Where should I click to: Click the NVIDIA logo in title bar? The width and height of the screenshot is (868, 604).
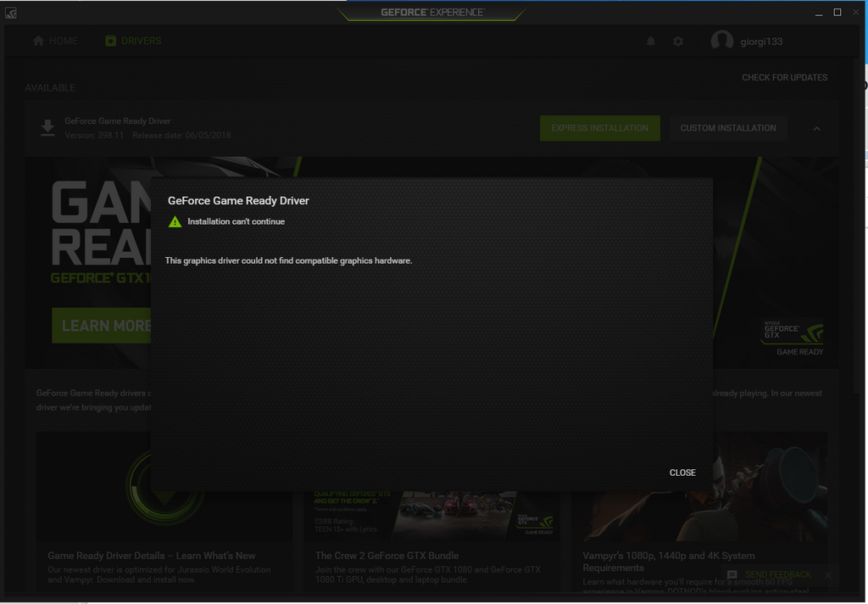coord(10,12)
